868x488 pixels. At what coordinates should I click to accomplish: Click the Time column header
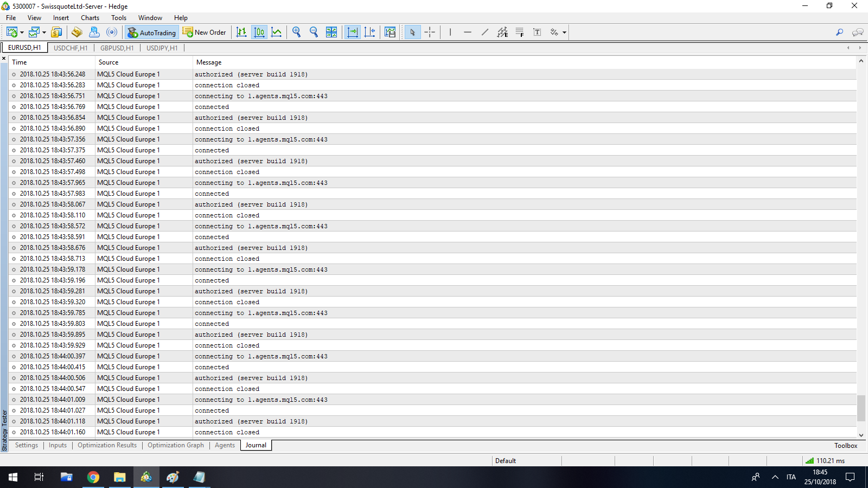coord(52,62)
